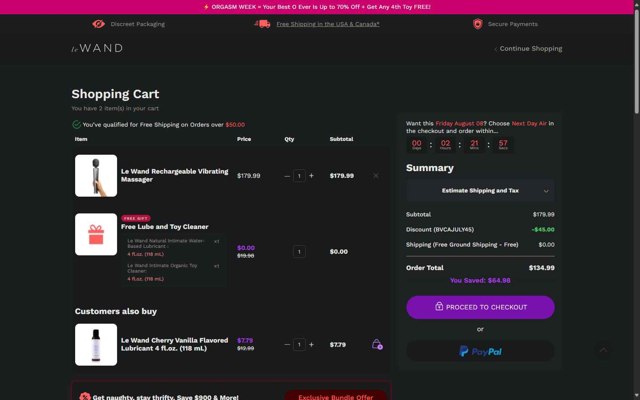Open the Cherry Vanilla Lubricant bottle thumbnail
640x400 pixels.
96,344
